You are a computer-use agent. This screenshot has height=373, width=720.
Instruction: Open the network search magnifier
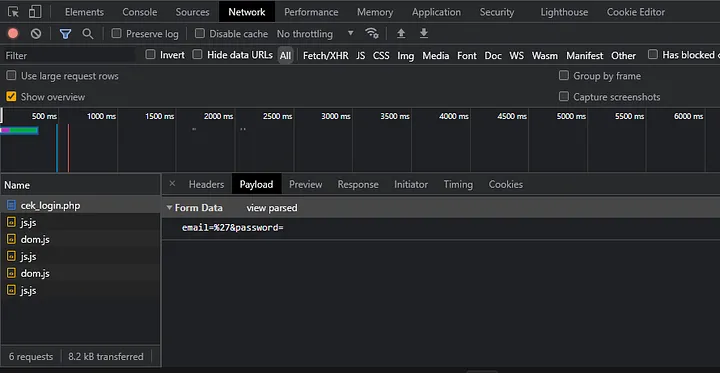point(87,34)
